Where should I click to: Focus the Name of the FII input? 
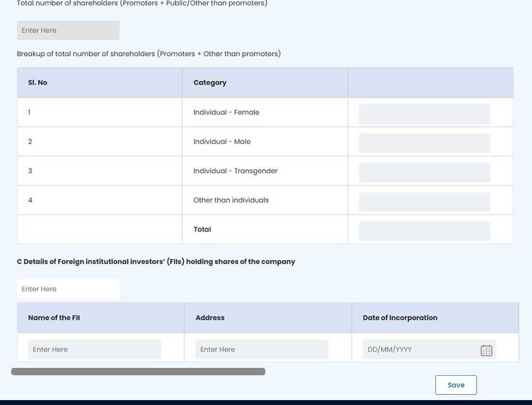coord(94,349)
